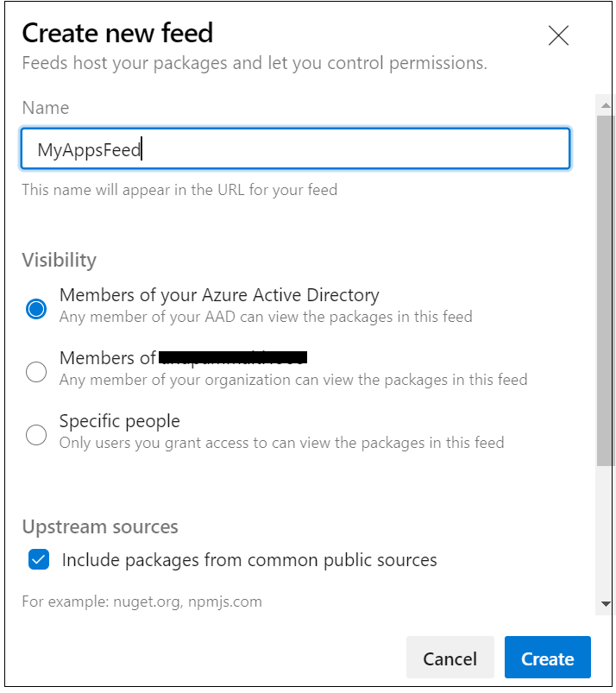Click the empty organization visibility radio circle
Screen dimensions: 616x693
(x=35, y=371)
